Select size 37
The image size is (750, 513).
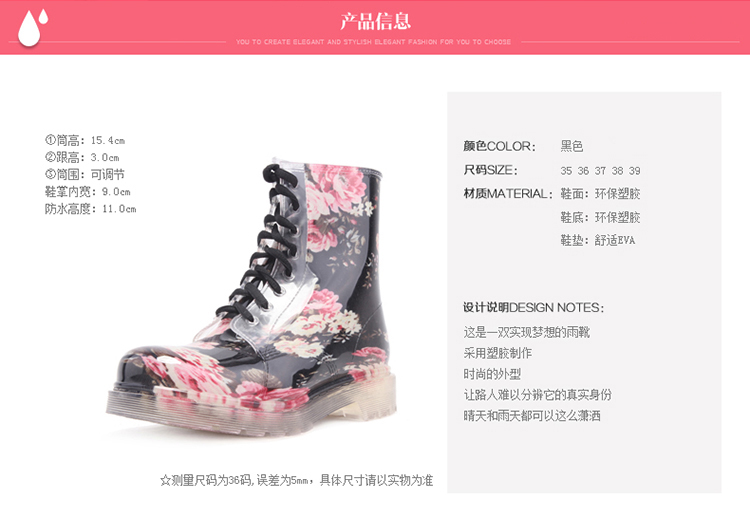[x=600, y=171]
